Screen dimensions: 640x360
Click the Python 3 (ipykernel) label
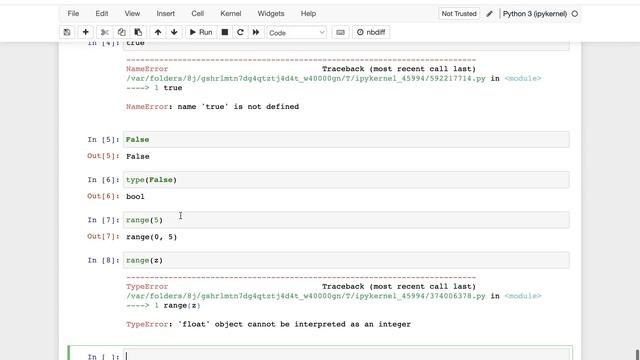(x=535, y=13)
